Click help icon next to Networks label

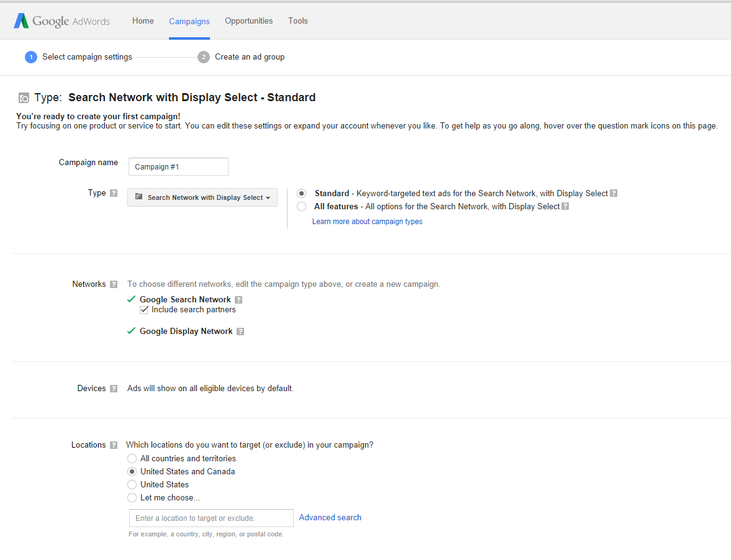tap(114, 284)
